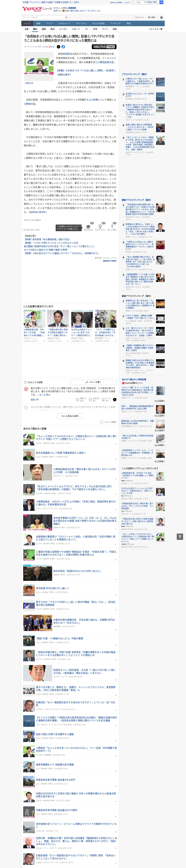Click the Yahoo! JAPAN link in top header
Image resolution: width=186 pixels, height=868 pixels.
point(116,2)
